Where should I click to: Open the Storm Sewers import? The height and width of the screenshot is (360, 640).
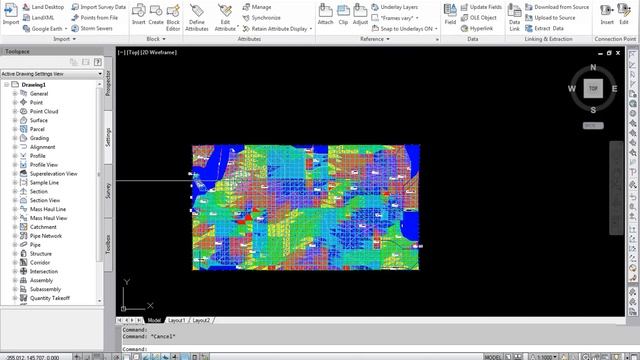click(x=92, y=28)
